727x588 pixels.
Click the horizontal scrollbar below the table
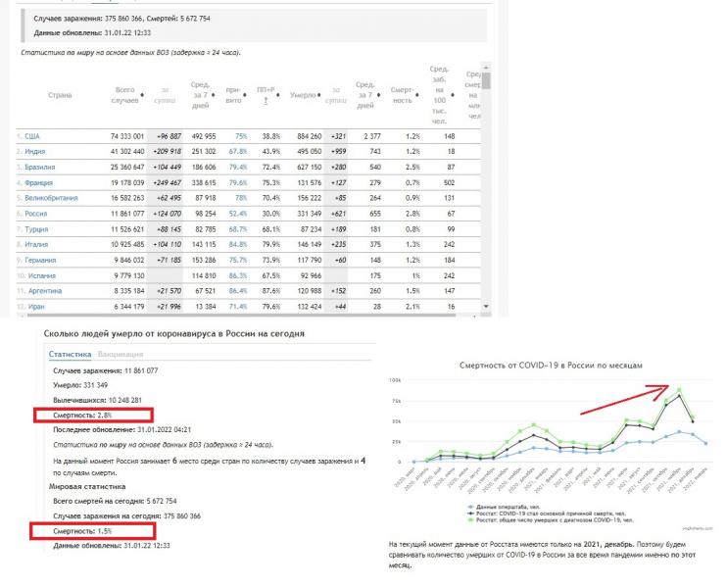click(x=241, y=316)
